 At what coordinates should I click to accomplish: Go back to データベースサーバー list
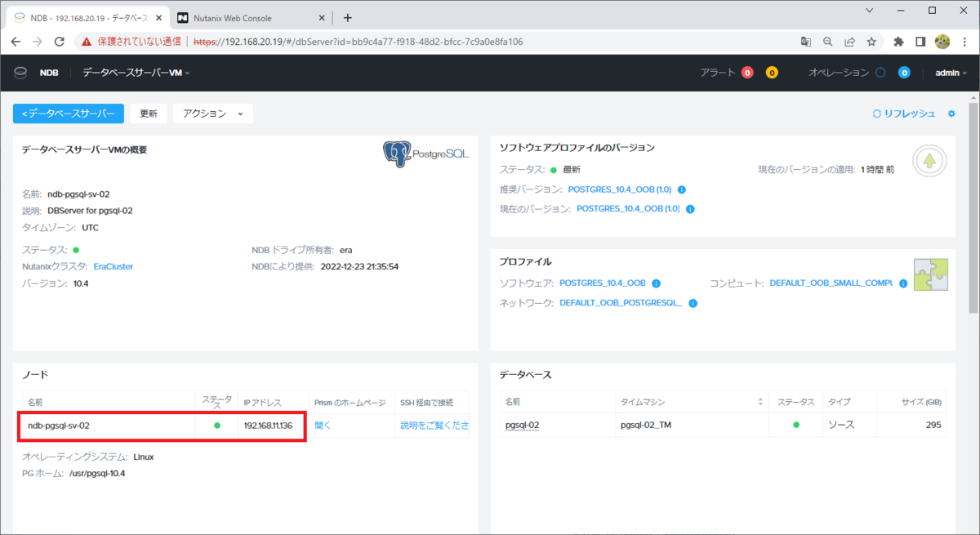pos(69,114)
